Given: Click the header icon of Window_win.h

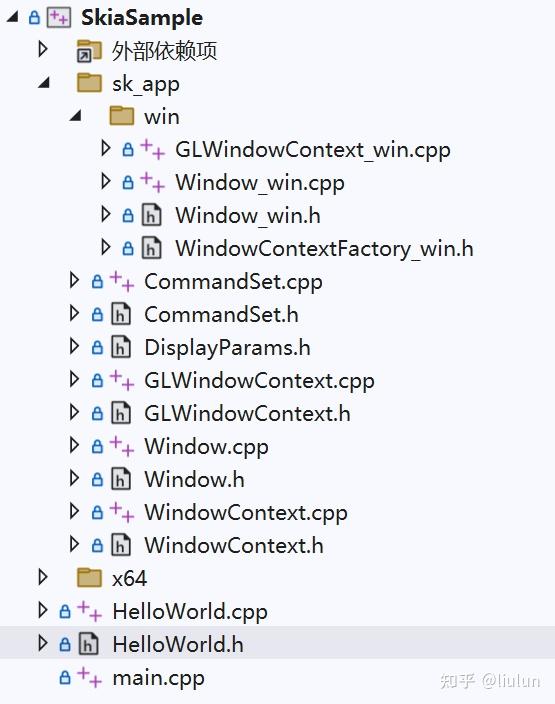Looking at the screenshot, I should (x=152, y=215).
